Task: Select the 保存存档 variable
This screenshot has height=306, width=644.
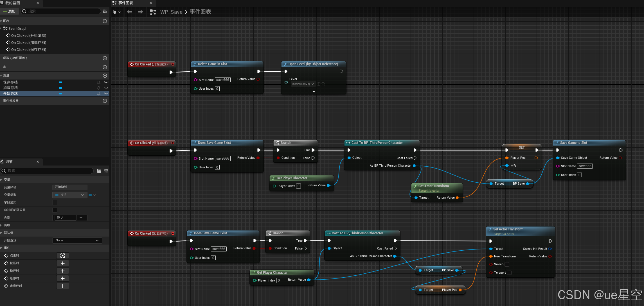Action: [10, 82]
